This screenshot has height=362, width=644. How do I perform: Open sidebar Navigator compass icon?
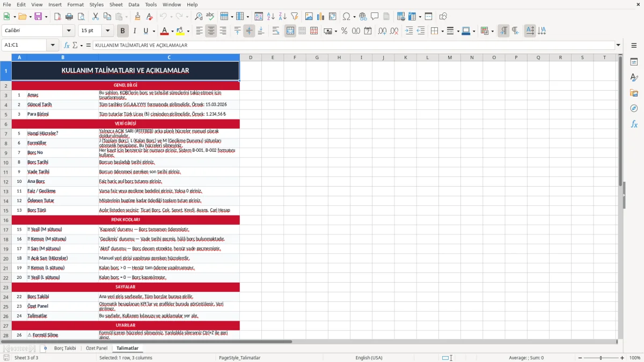(x=634, y=108)
